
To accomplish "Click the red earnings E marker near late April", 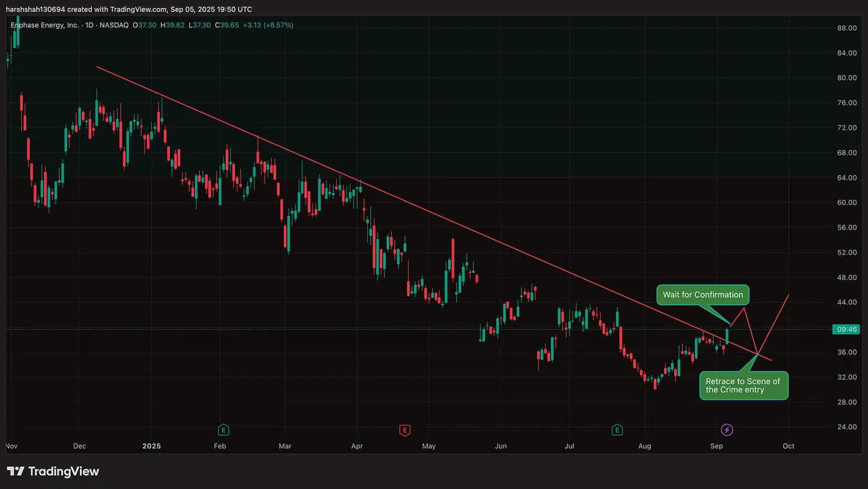I will (x=405, y=429).
